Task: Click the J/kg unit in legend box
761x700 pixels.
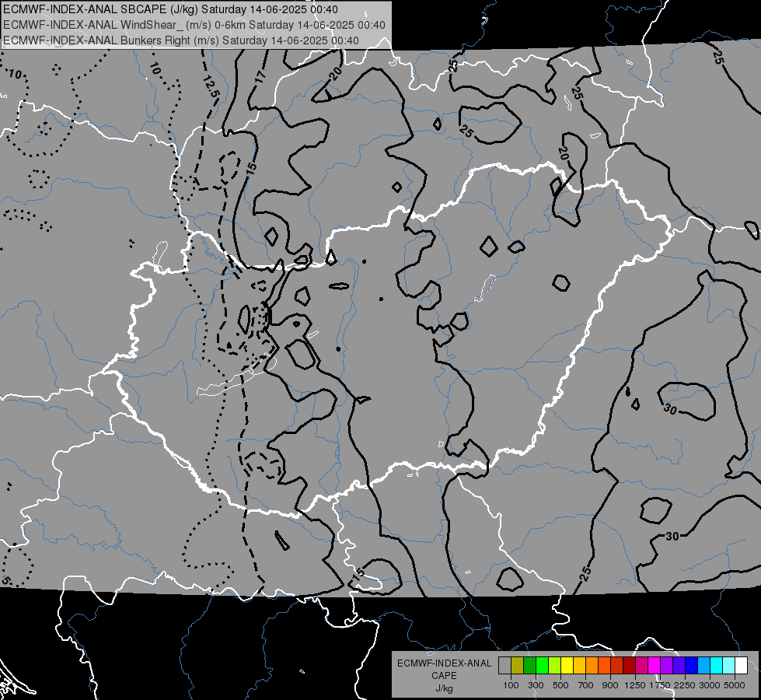Action: (444, 688)
